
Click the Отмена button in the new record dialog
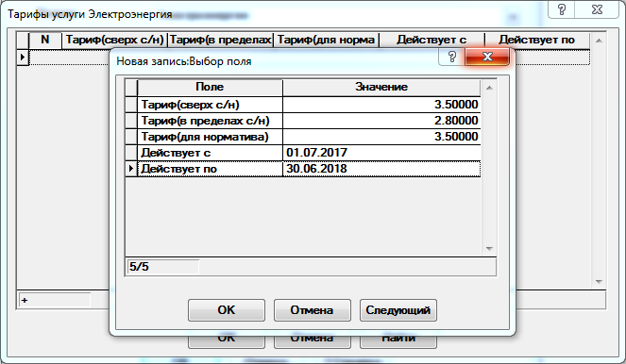(x=312, y=310)
